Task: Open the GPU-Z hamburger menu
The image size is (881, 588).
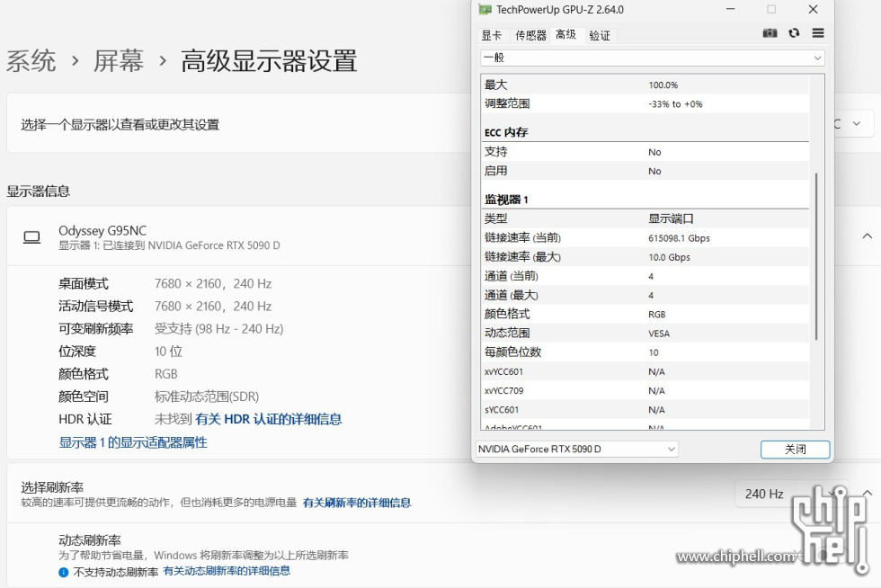Action: click(818, 33)
